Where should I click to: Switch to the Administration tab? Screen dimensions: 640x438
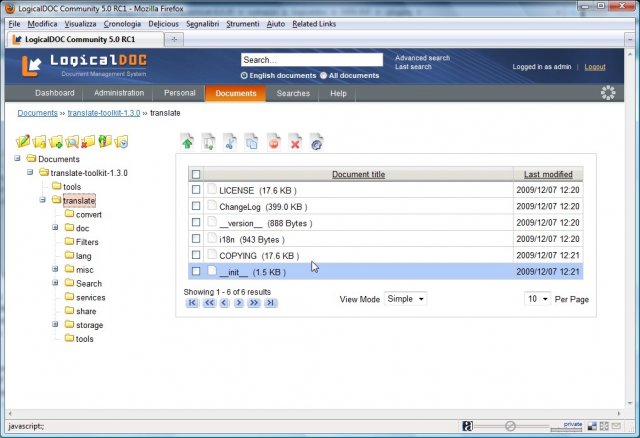119,93
